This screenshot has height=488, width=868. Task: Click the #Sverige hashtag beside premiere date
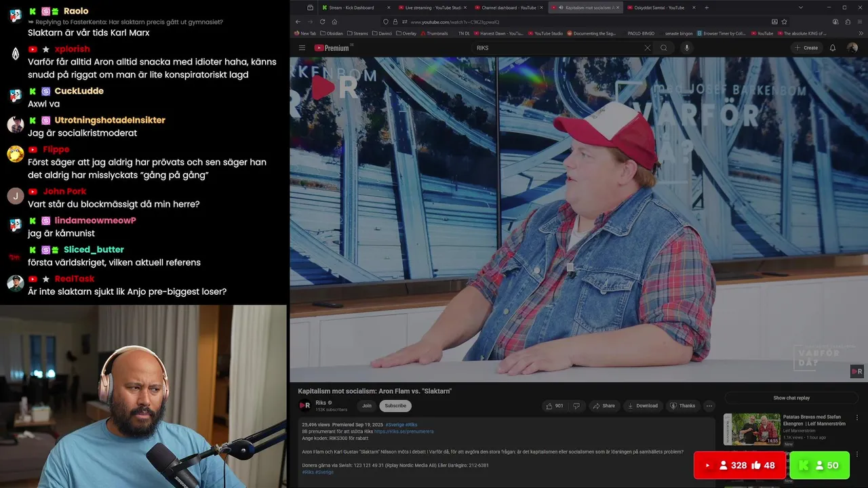[395, 424]
